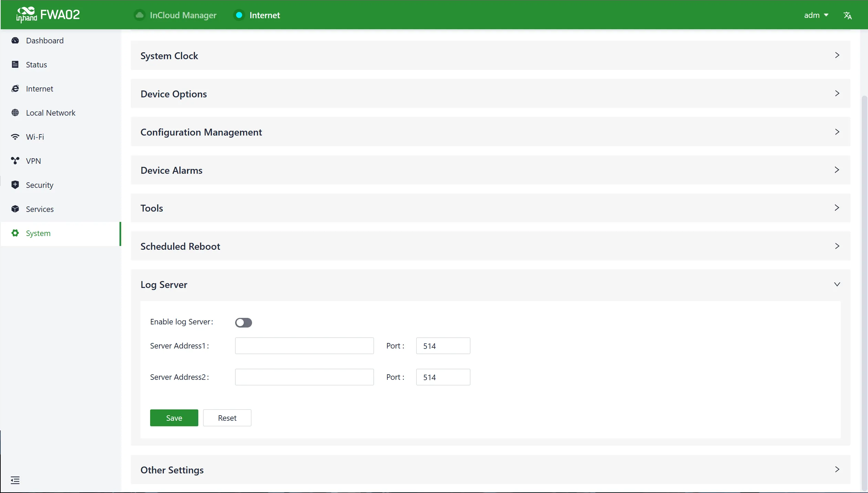Viewport: 868px width, 493px height.
Task: Open the language switch icon
Action: point(848,15)
